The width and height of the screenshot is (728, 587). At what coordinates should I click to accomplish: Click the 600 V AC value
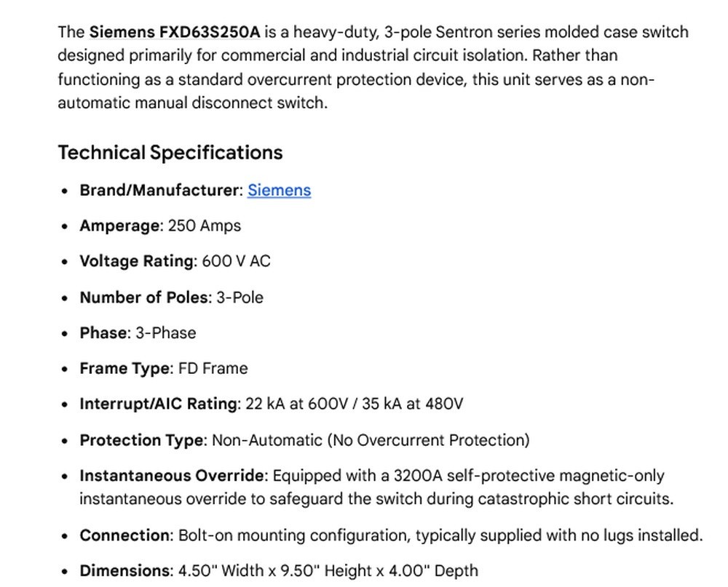[x=236, y=261]
